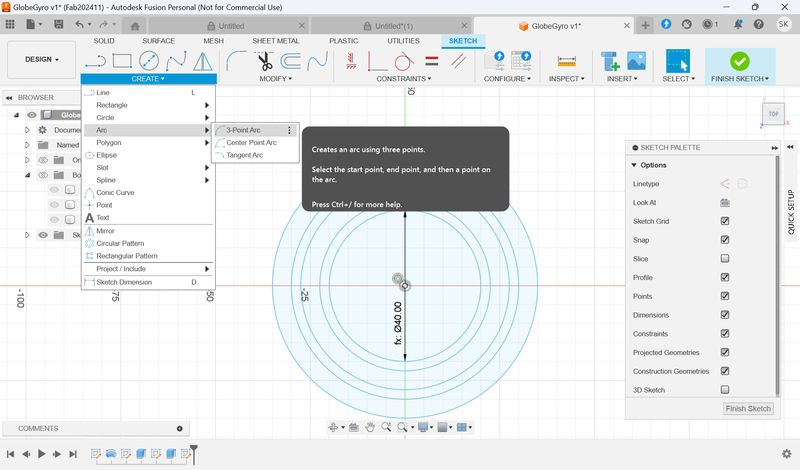
Task: Open the SELECT dropdown menu
Action: pos(679,79)
